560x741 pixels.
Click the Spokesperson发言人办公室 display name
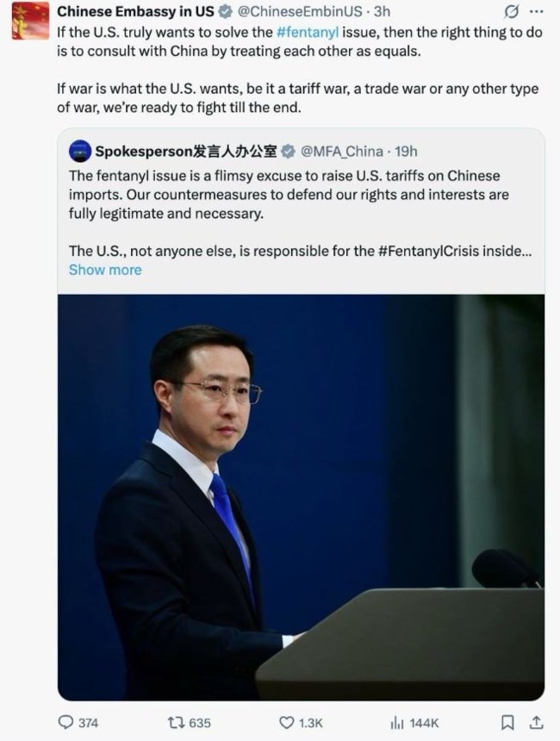[x=186, y=152]
